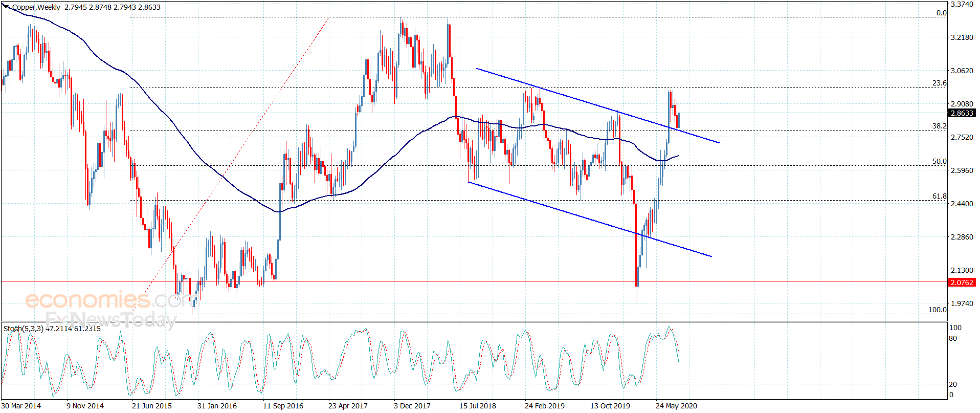Viewport: 980px width, 413px height.
Task: Click the Copper,Weekly chart title
Action: point(36,7)
